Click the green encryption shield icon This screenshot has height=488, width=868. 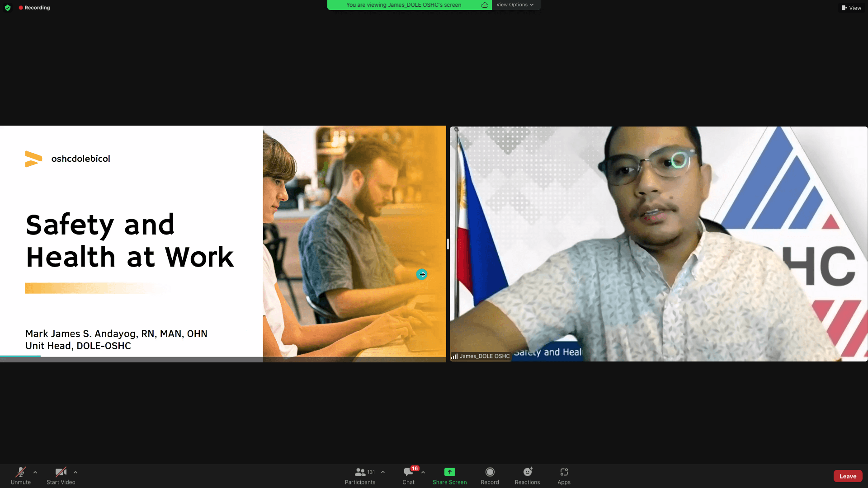pyautogui.click(x=8, y=8)
